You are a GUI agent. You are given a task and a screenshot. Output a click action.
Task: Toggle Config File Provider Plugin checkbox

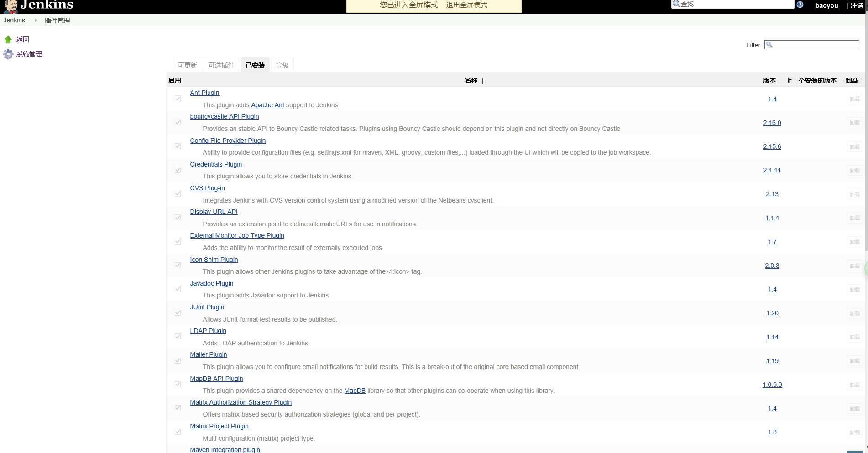pos(178,146)
